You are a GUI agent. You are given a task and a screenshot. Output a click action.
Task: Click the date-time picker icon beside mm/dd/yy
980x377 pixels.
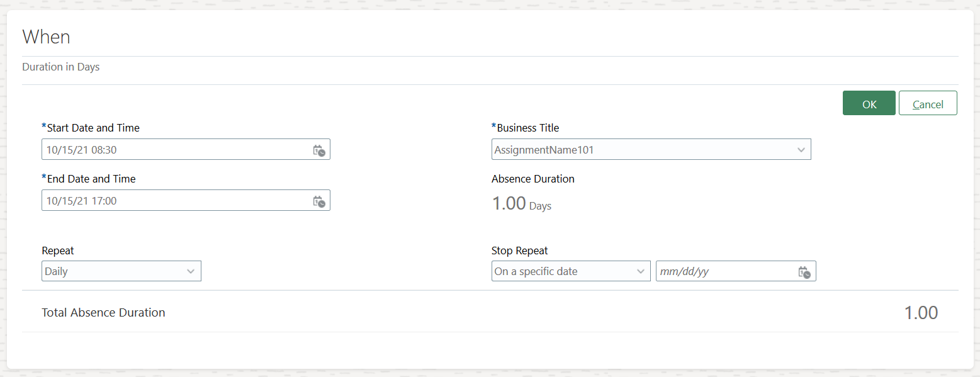point(804,271)
